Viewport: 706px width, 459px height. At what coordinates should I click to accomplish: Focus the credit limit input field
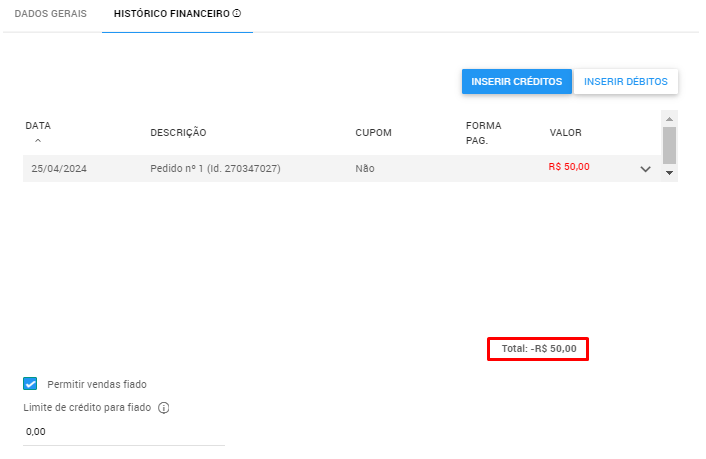[x=124, y=432]
